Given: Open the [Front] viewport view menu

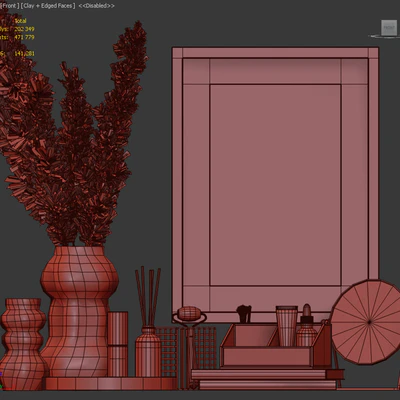Looking at the screenshot, I should pos(9,6).
